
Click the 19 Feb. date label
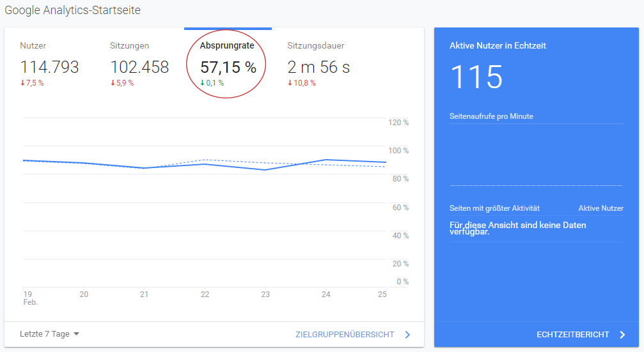coord(30,298)
